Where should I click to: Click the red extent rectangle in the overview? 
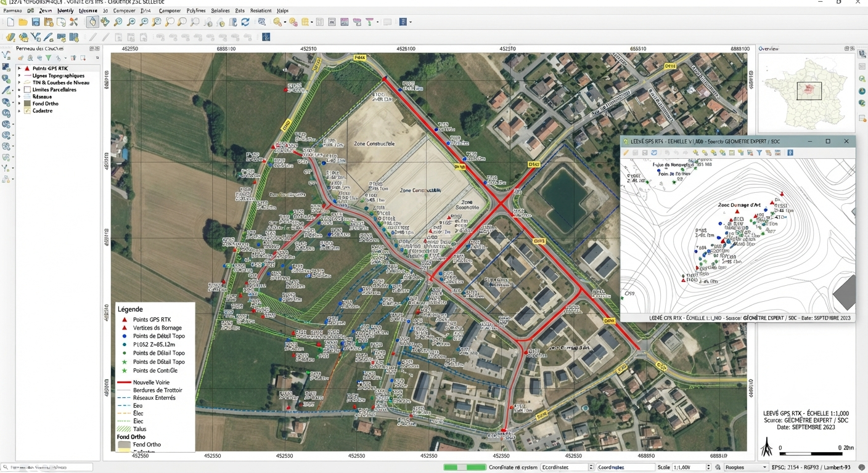tap(809, 91)
